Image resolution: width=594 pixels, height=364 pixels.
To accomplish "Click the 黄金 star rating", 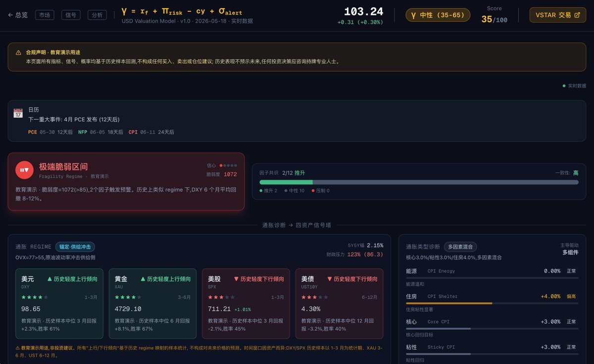I will click(128, 297).
